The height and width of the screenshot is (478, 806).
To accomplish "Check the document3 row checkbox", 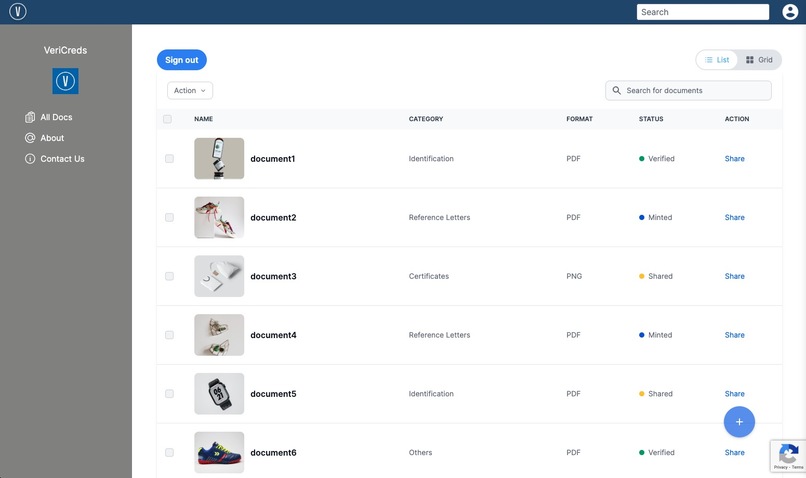I will point(169,276).
